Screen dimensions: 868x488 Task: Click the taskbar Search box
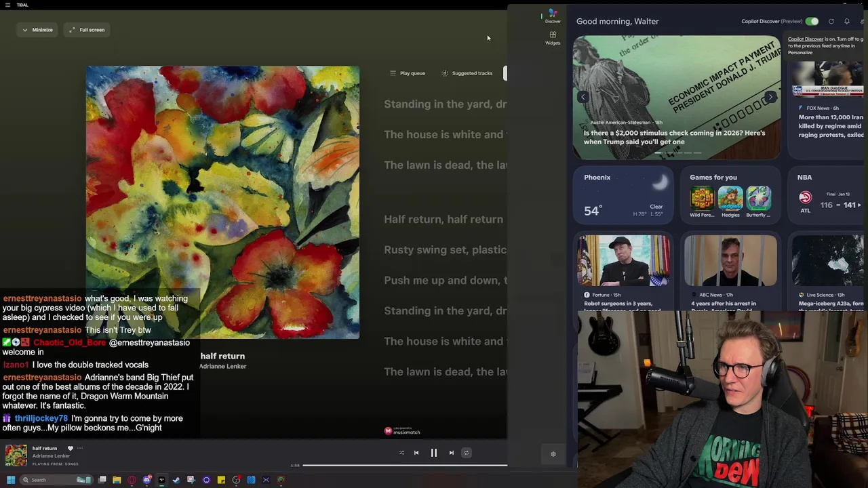56,480
